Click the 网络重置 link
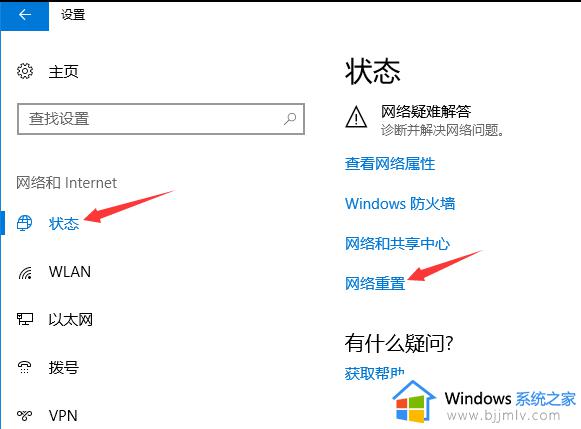Image resolution: width=581 pixels, height=429 pixels. pyautogui.click(x=375, y=283)
